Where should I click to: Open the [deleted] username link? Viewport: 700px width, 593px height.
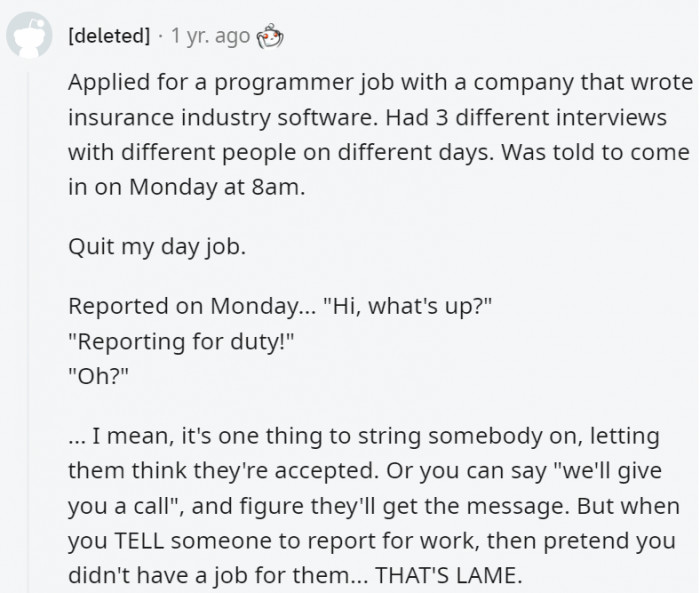click(x=110, y=37)
